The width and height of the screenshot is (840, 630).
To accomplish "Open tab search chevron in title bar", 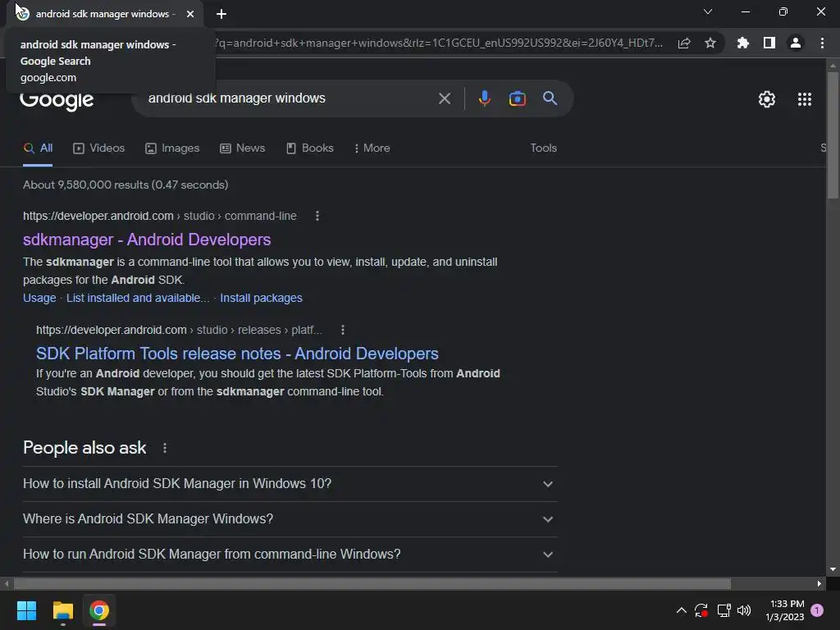I will [x=708, y=11].
